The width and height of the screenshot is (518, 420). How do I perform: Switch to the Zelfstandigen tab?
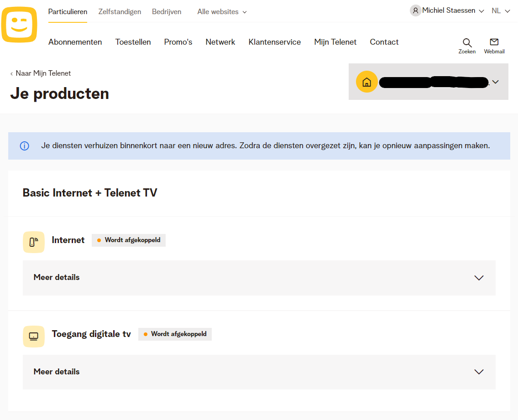(x=120, y=12)
